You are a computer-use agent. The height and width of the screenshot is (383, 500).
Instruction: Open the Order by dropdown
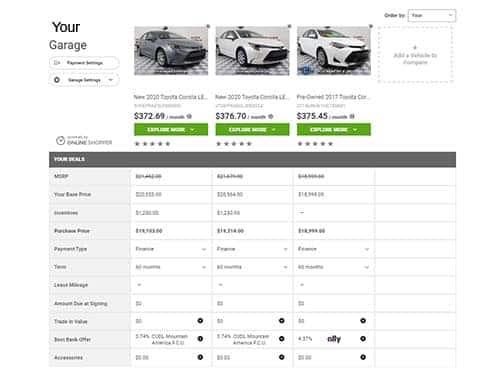[432, 15]
